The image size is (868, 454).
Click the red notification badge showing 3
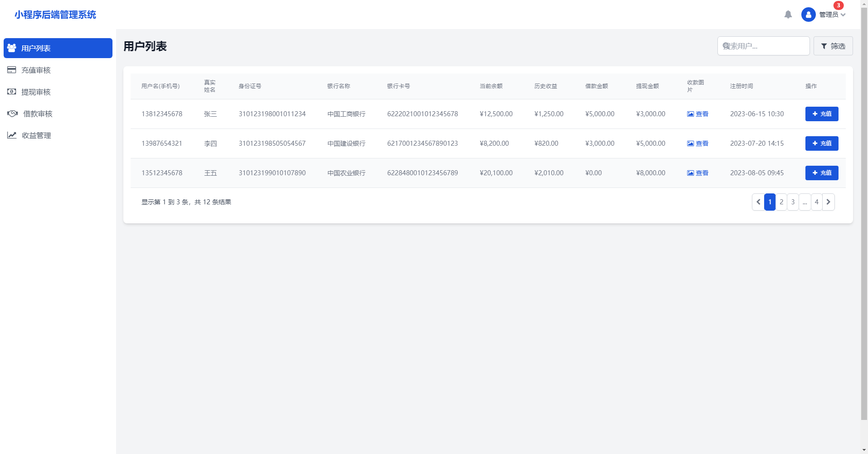point(838,5)
